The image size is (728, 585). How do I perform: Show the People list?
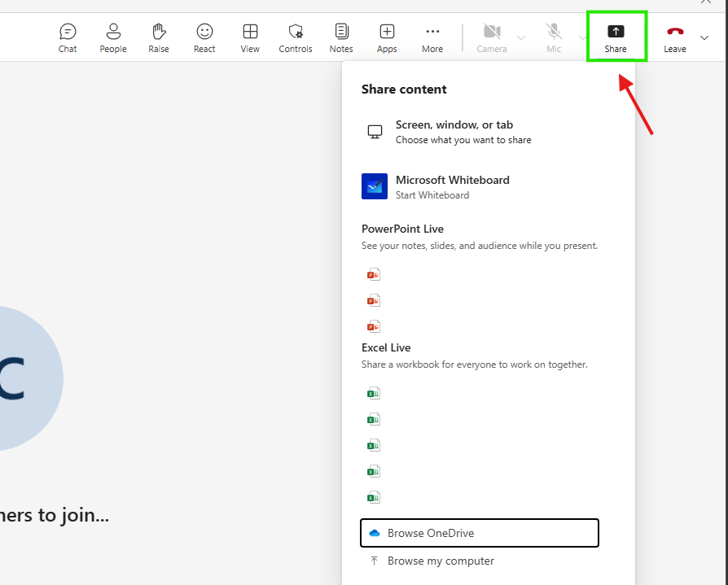(113, 38)
